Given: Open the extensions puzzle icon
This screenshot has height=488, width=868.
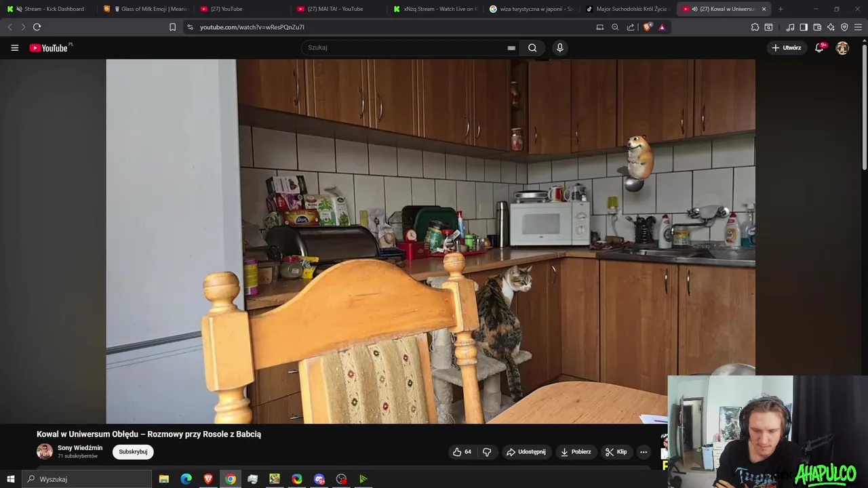Looking at the screenshot, I should pos(755,27).
